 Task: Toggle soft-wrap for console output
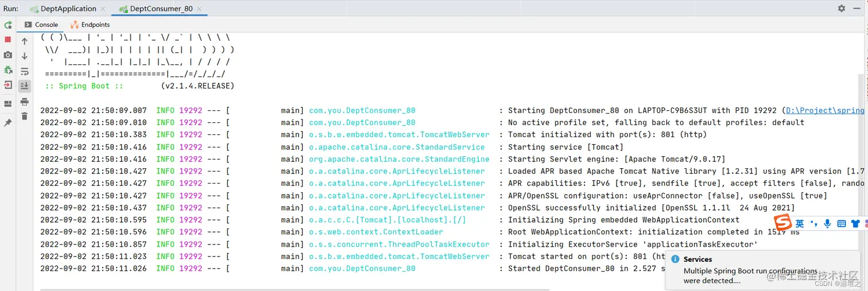25,71
